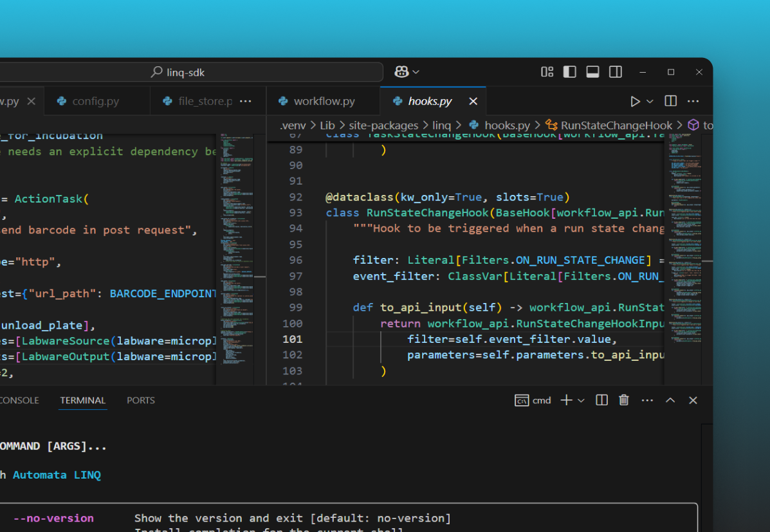This screenshot has height=532, width=770.
Task: Switch to the PORTS tab
Action: click(x=140, y=400)
